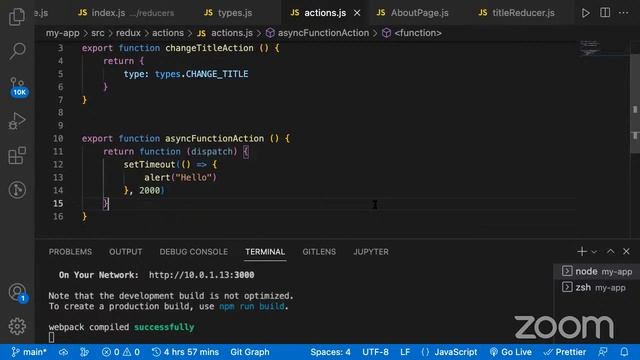
Task: Place cursor on alert("Hello") line
Action: click(180, 178)
